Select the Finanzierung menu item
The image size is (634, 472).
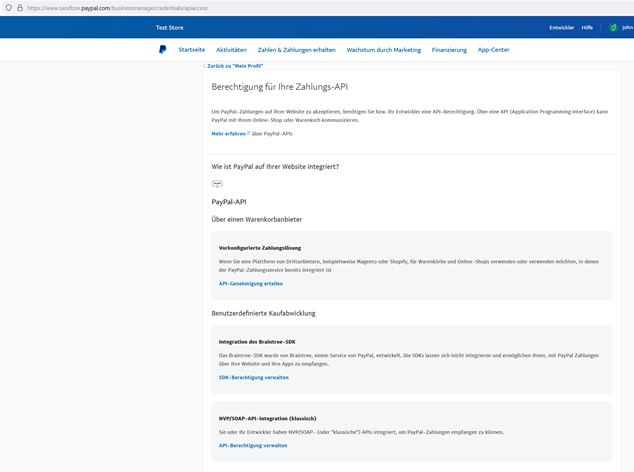[x=449, y=49]
